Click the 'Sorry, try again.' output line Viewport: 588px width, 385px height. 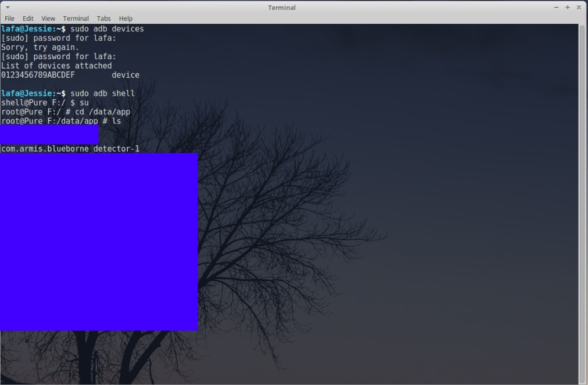40,47
